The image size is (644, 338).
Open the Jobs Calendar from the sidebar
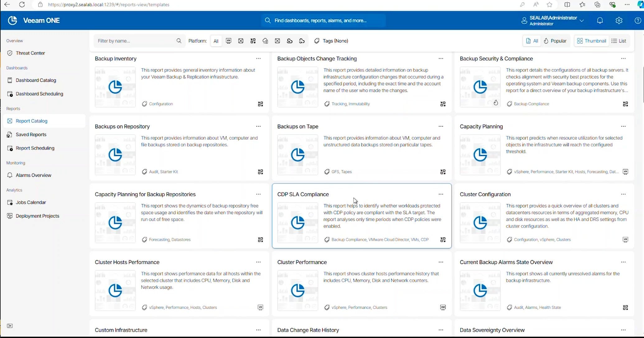tap(30, 202)
